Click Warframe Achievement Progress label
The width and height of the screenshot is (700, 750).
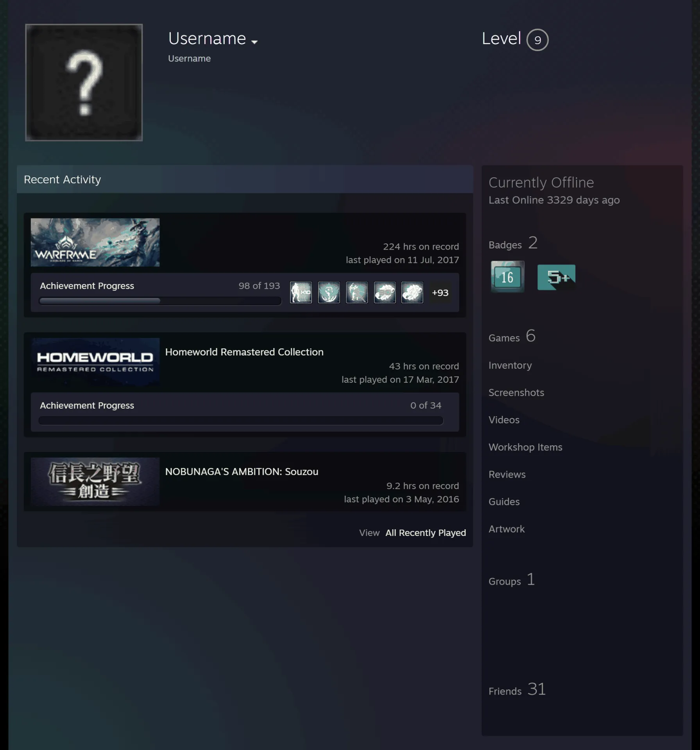(87, 286)
